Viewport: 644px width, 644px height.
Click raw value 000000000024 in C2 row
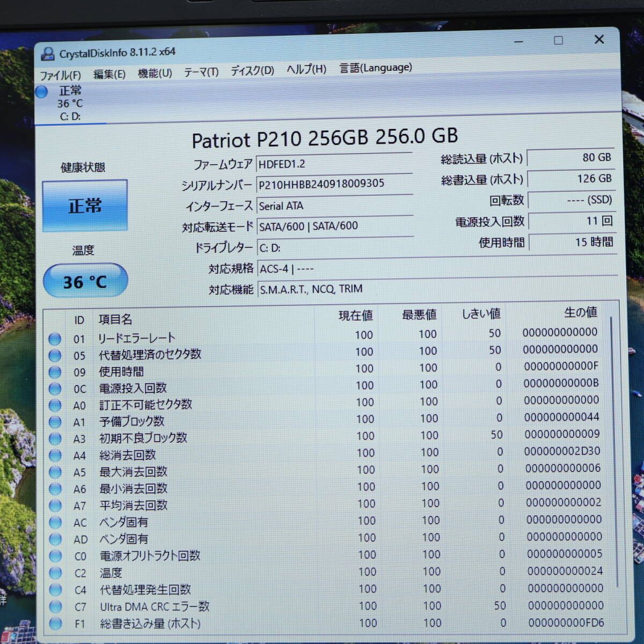click(x=565, y=571)
